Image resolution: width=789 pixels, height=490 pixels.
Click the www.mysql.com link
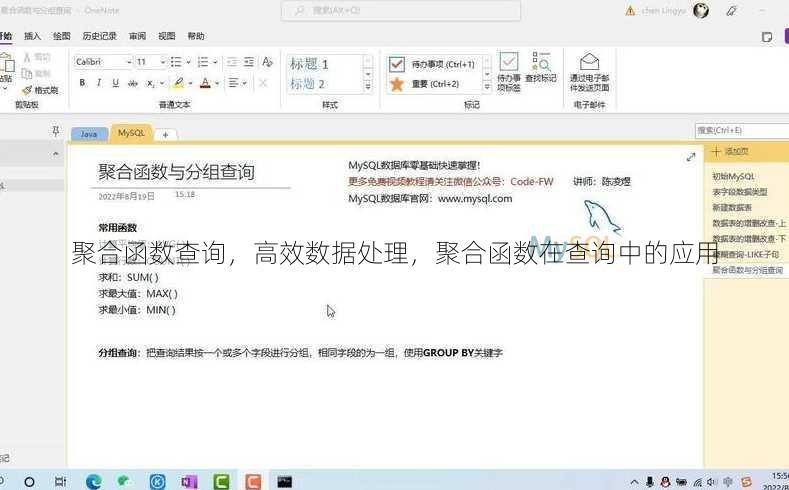pos(475,199)
